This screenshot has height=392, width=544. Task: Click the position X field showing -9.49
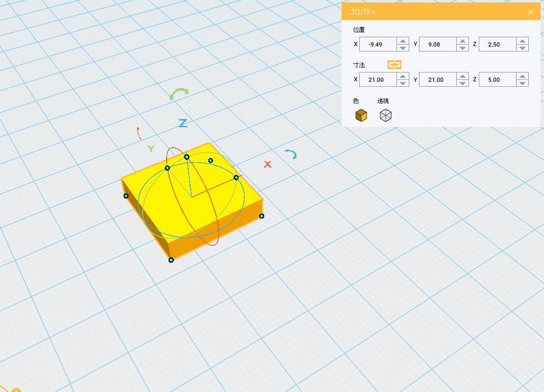[377, 45]
